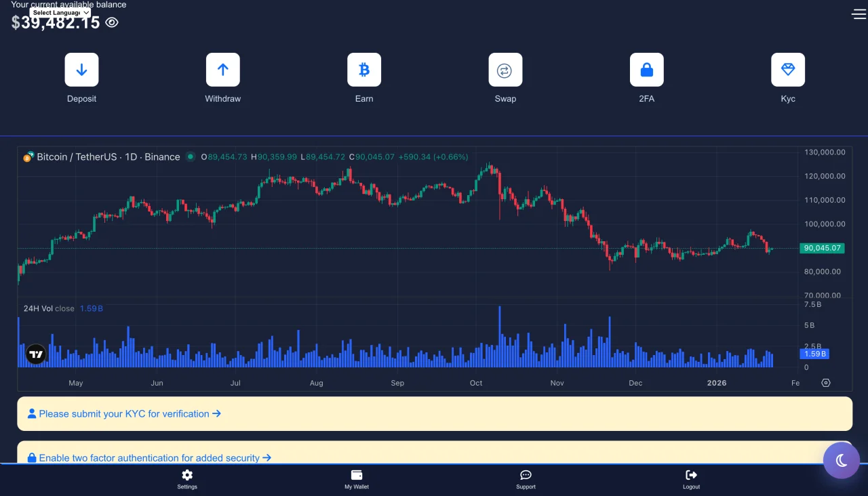This screenshot has width=868, height=496.
Task: Click the 24H Vol indicator label
Action: pos(49,308)
